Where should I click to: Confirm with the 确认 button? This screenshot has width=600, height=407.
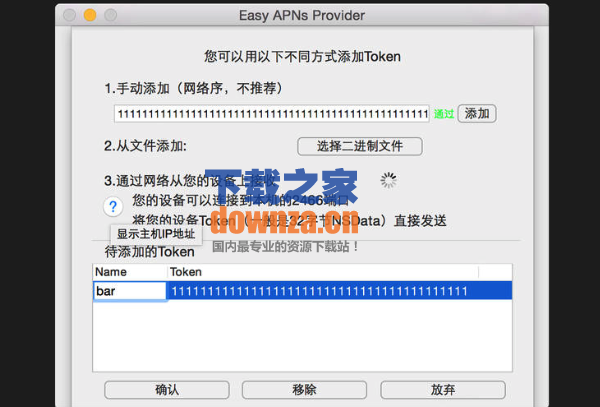click(x=167, y=390)
